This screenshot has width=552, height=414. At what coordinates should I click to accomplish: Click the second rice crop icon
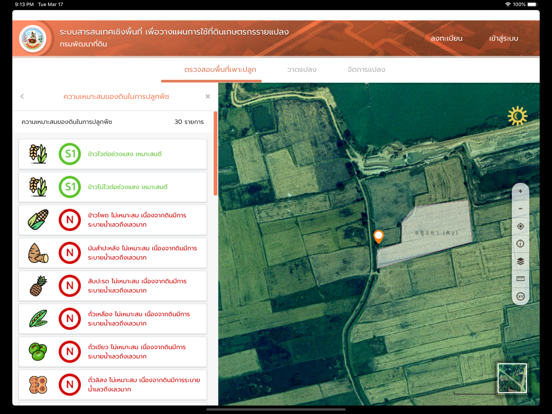tap(38, 187)
